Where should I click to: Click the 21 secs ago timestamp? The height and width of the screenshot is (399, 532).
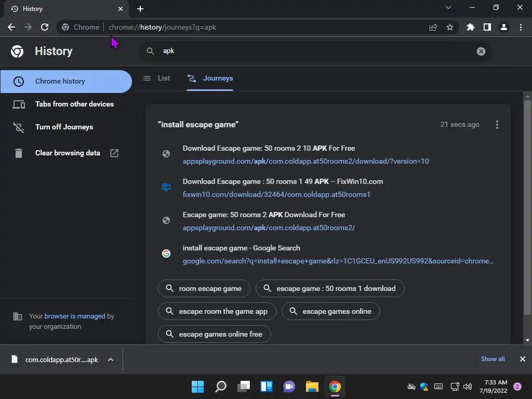[460, 125]
